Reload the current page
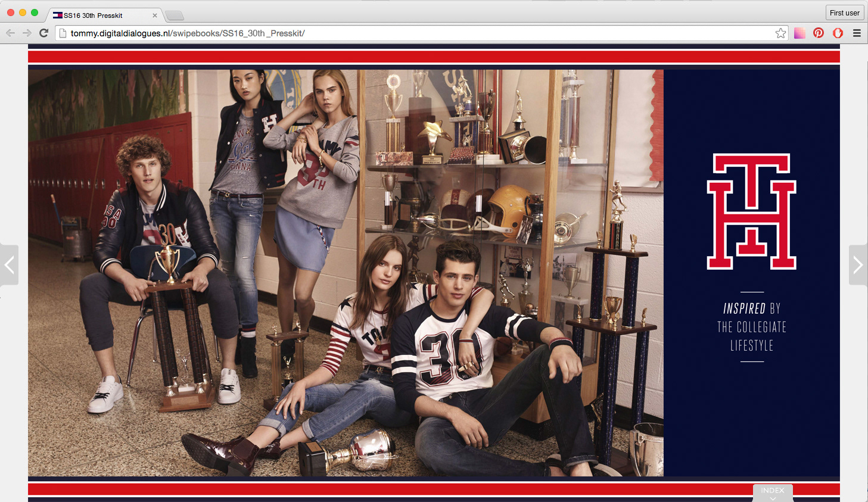Image resolution: width=868 pixels, height=502 pixels. pos(43,33)
